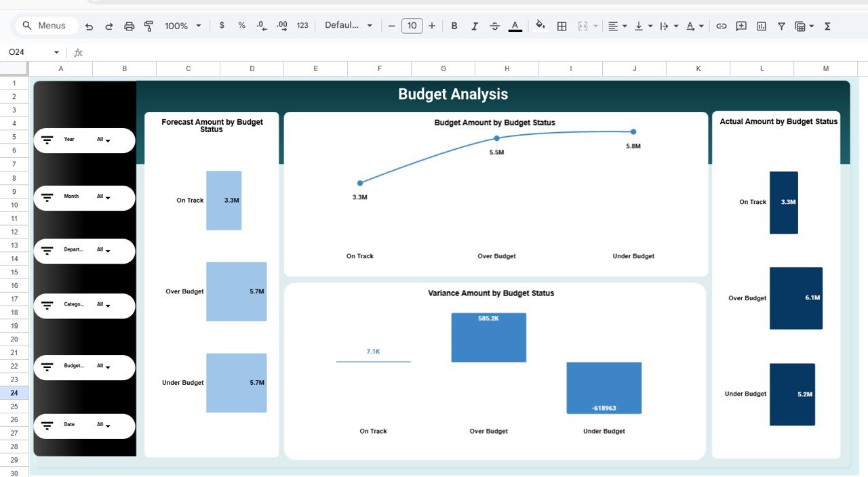Toggle strikethrough formatting

pos(494,26)
